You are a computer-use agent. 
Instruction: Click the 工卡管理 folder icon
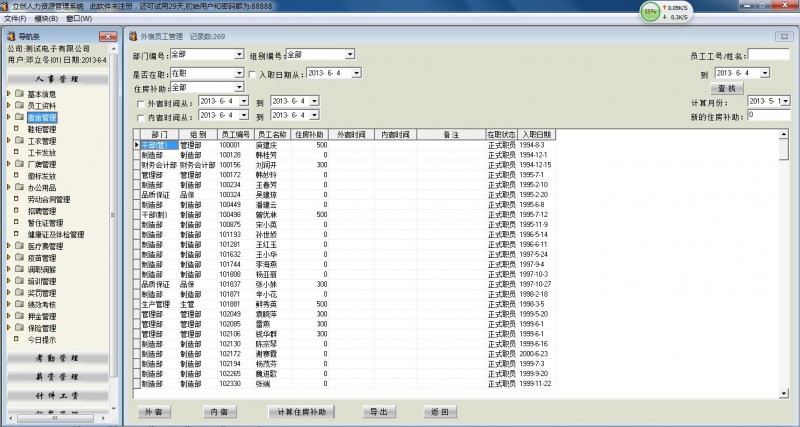point(19,141)
